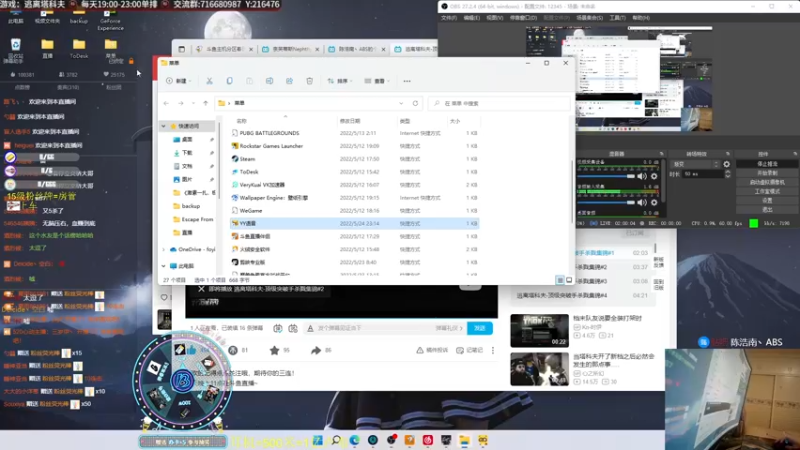This screenshot has width=800, height=450.
Task: Toggle the danmaku display switch under the player
Action: click(x=278, y=328)
